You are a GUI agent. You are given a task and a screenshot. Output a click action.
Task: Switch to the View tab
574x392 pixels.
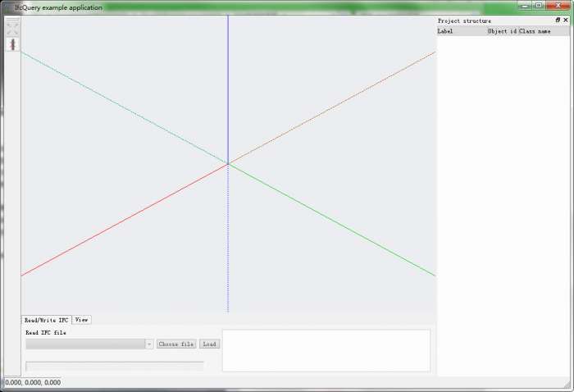82,320
